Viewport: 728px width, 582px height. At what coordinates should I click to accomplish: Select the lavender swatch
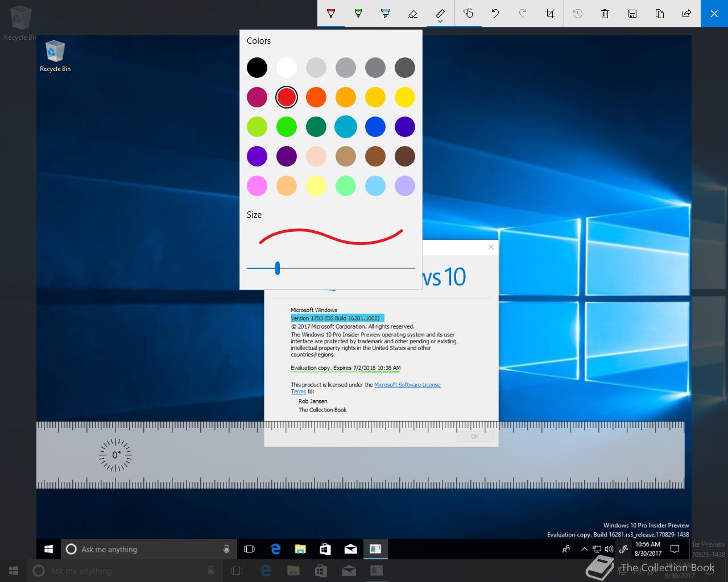pyautogui.click(x=405, y=186)
